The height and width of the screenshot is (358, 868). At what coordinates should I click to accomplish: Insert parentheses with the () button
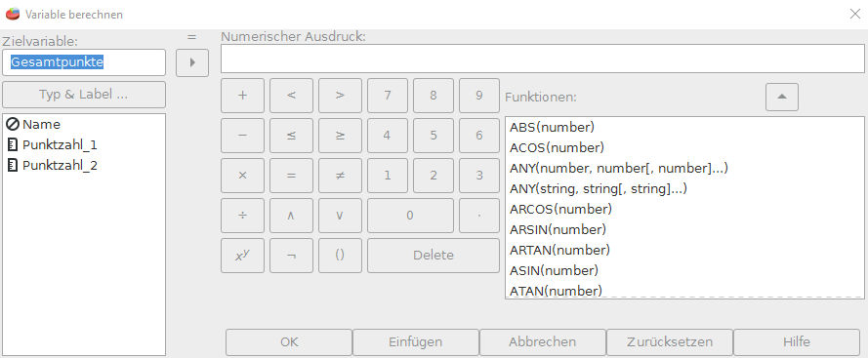coord(340,255)
